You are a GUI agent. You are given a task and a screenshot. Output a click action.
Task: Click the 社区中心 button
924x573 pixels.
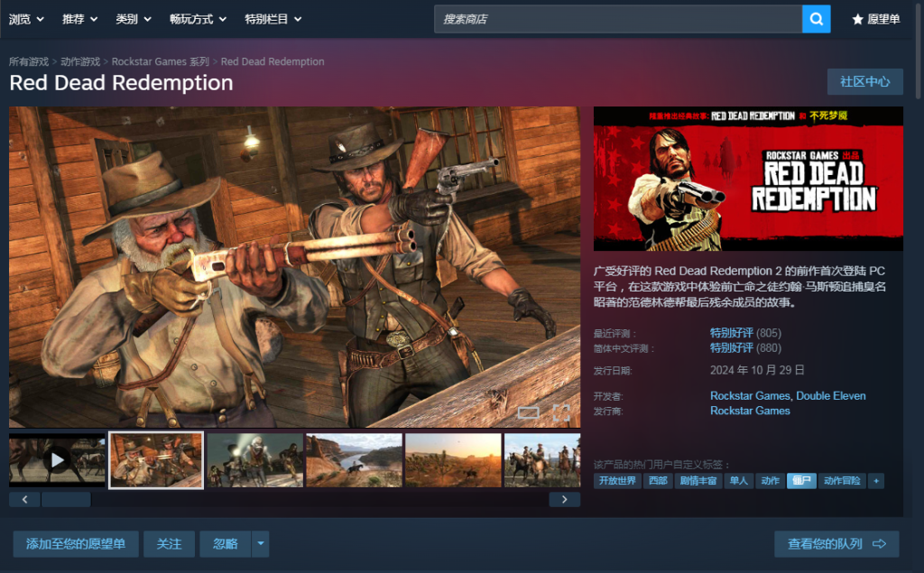(x=864, y=82)
